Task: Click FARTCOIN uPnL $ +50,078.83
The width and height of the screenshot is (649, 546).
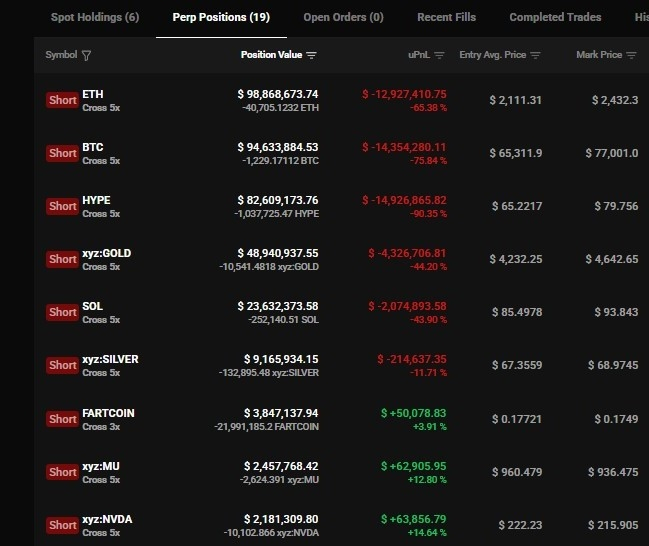Action: tap(413, 413)
